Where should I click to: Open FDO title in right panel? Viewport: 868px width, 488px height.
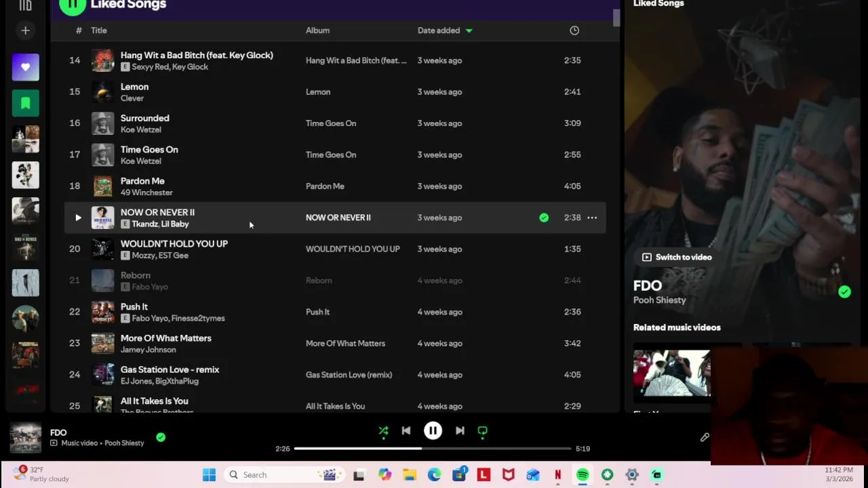pos(648,285)
